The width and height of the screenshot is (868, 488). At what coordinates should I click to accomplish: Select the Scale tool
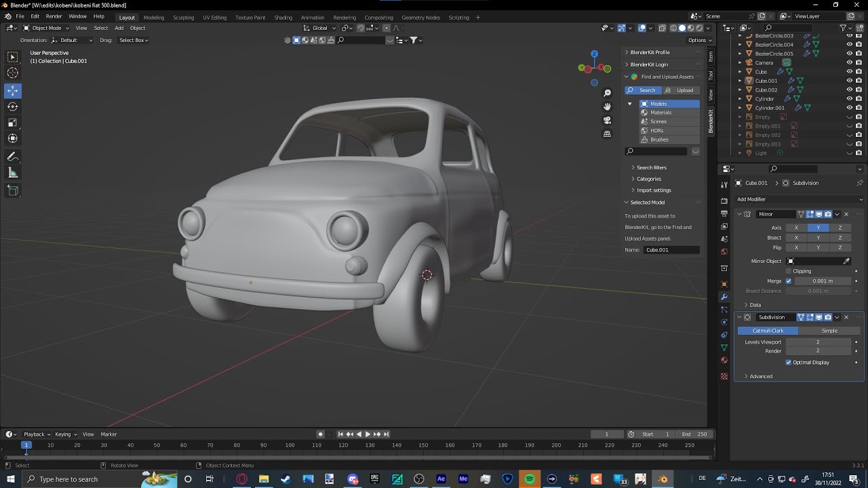pos(13,123)
